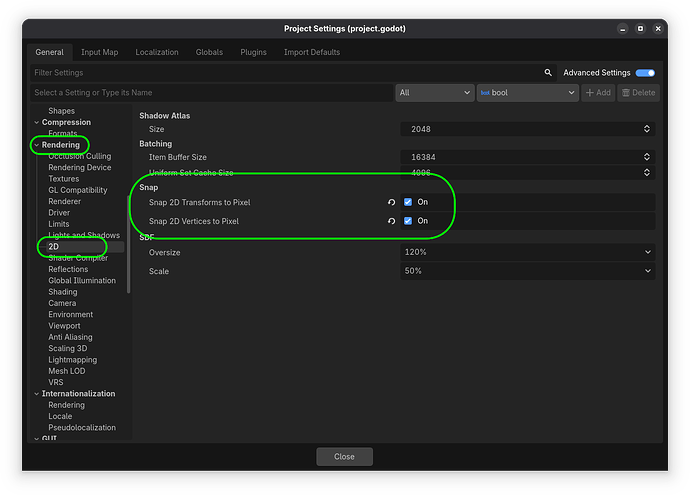The image size is (690, 495).
Task: Open the All category dropdown
Action: pos(433,93)
